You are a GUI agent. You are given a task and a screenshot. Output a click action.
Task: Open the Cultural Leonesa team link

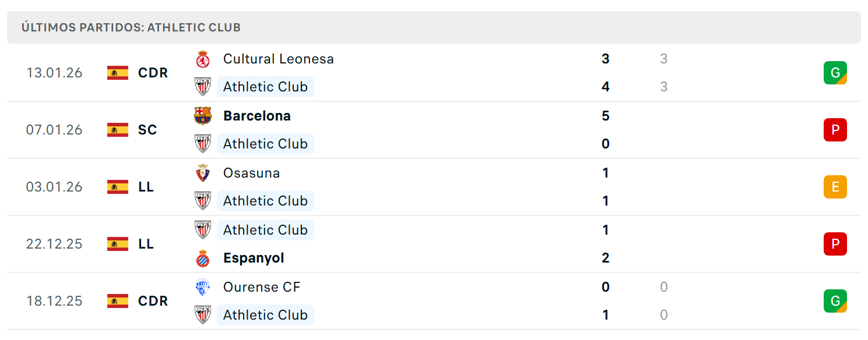(x=279, y=59)
